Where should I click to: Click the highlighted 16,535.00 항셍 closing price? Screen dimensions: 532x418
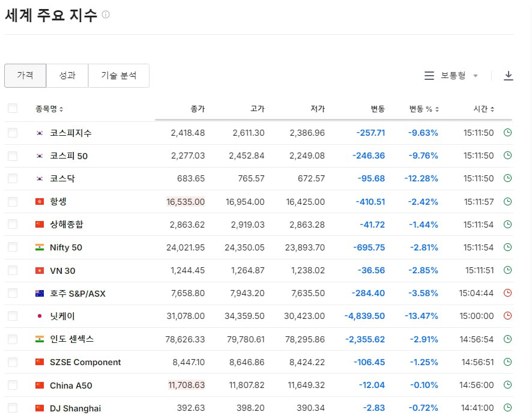[x=186, y=202]
